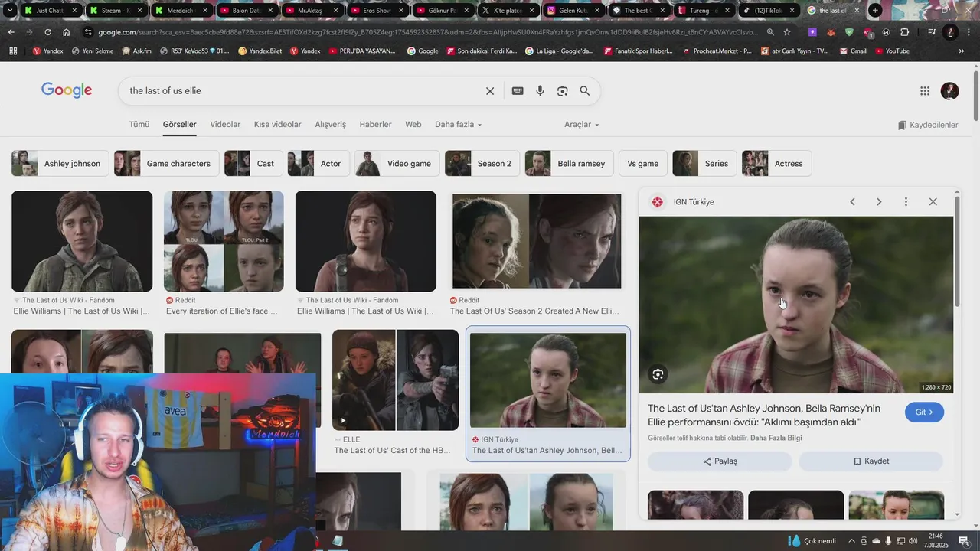
Task: Click the magnifying glass search button
Action: click(585, 91)
